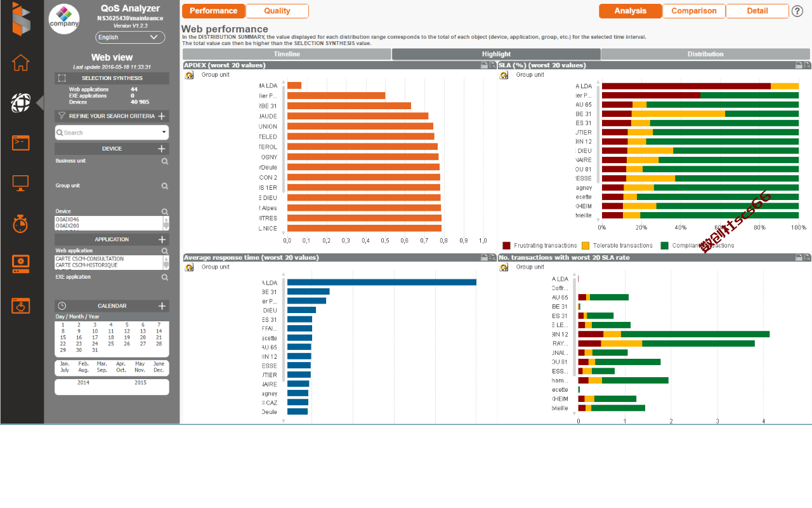Switch to the Distribution tab
The height and width of the screenshot is (508, 812).
point(705,54)
